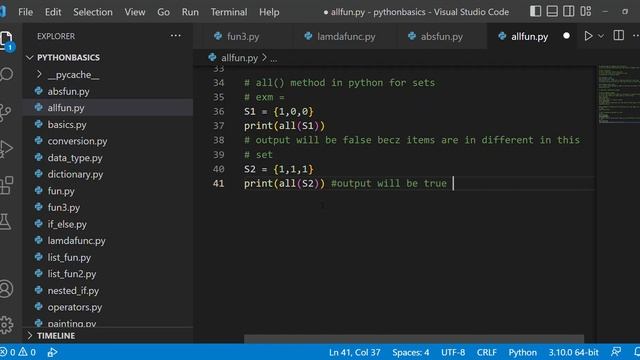The image size is (640, 360).
Task: Click allfun.py in the breadcrumb
Action: coord(239,58)
